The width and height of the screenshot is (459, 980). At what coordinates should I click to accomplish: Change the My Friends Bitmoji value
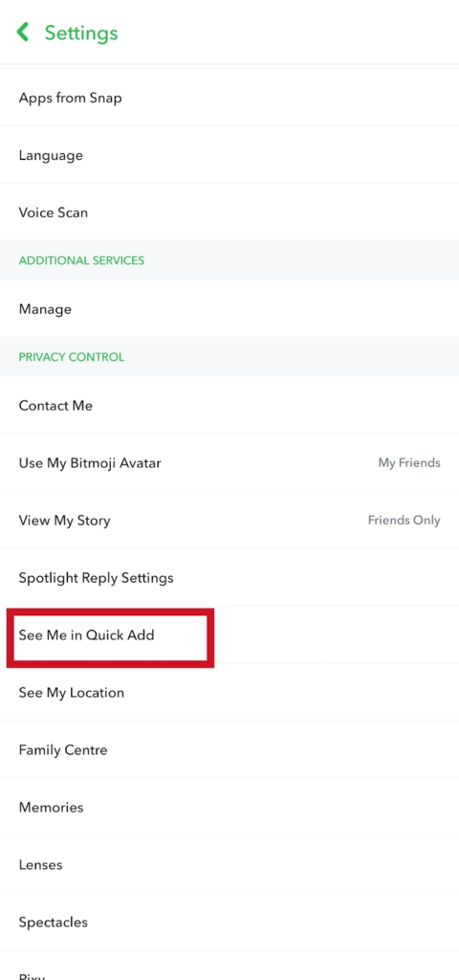[x=409, y=463]
